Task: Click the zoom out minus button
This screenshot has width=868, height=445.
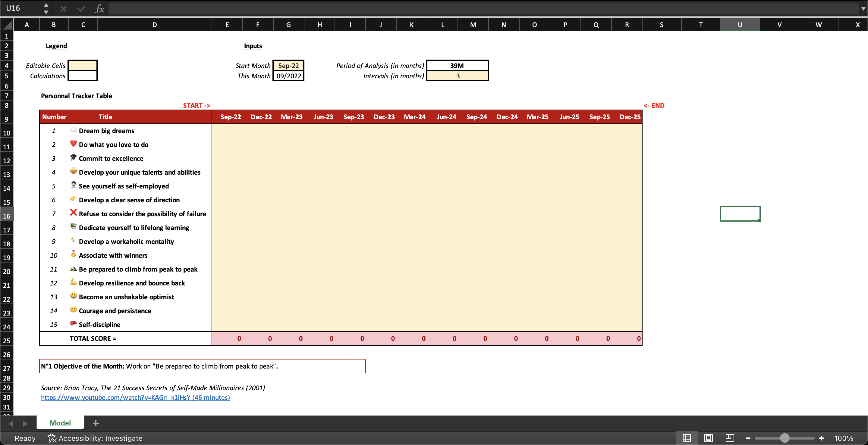Action: (748, 438)
